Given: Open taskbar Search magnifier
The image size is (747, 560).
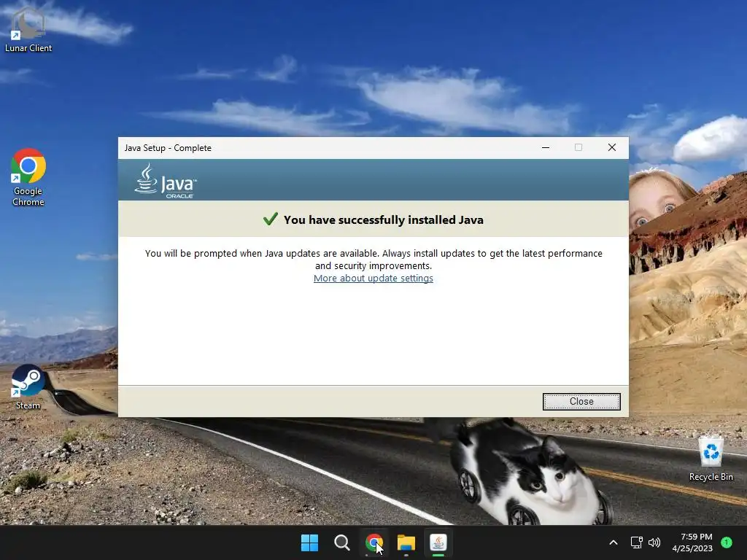Looking at the screenshot, I should [x=341, y=542].
